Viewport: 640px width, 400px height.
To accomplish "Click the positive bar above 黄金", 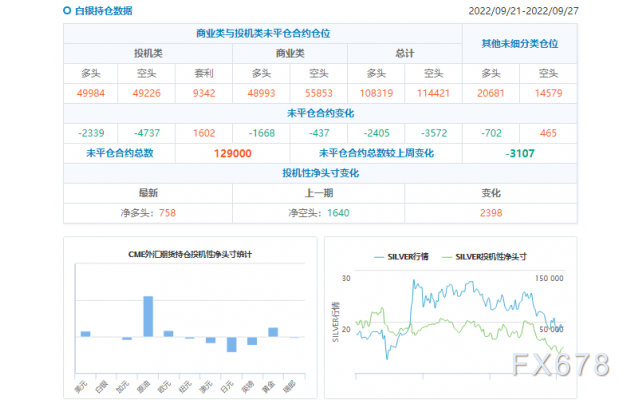I will [273, 332].
